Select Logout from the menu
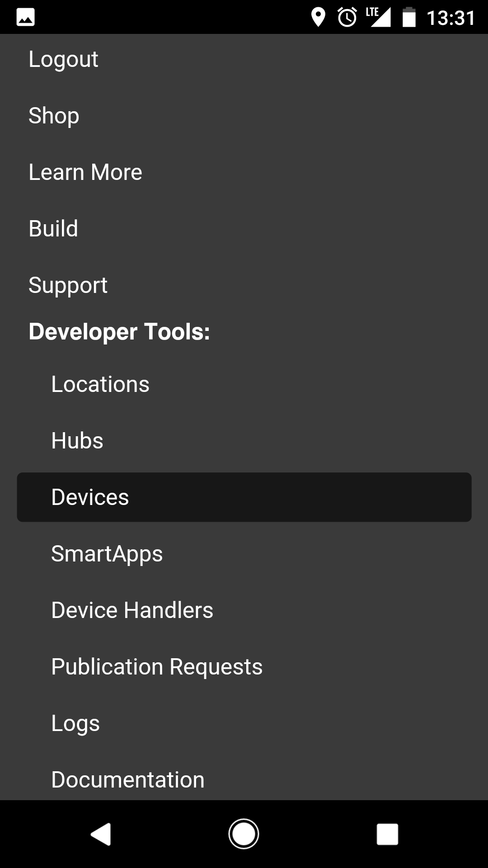The height and width of the screenshot is (868, 488). pos(63,59)
